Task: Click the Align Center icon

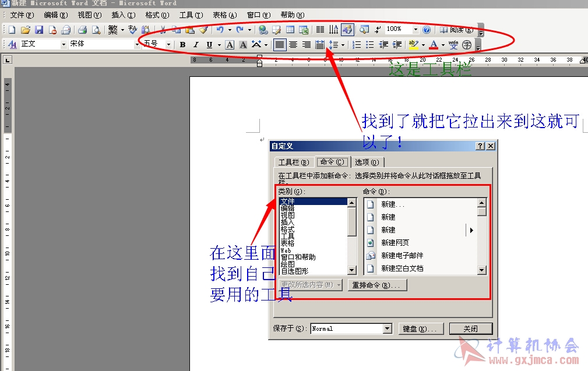Action: [293, 45]
